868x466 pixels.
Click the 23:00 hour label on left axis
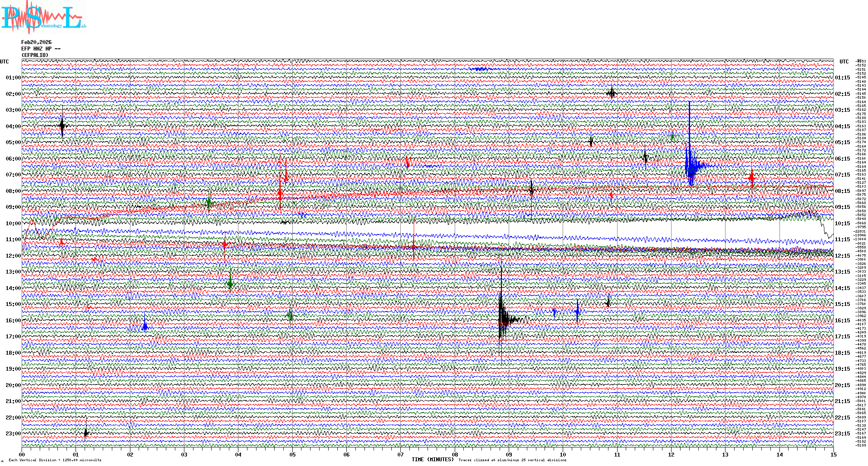coord(13,434)
